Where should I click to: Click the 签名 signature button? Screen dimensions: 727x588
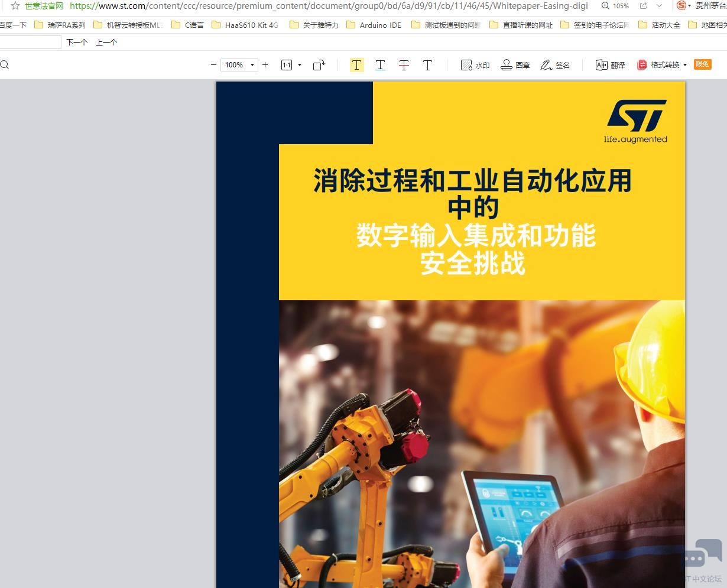(556, 65)
